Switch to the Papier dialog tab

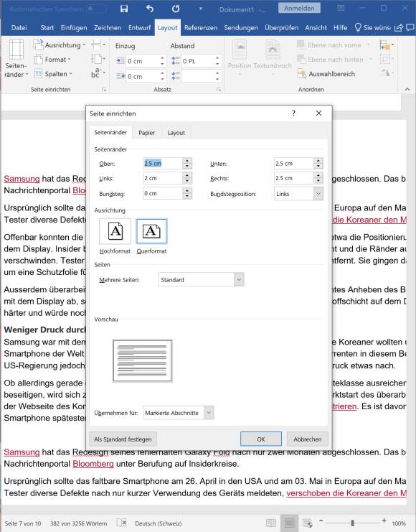click(147, 133)
